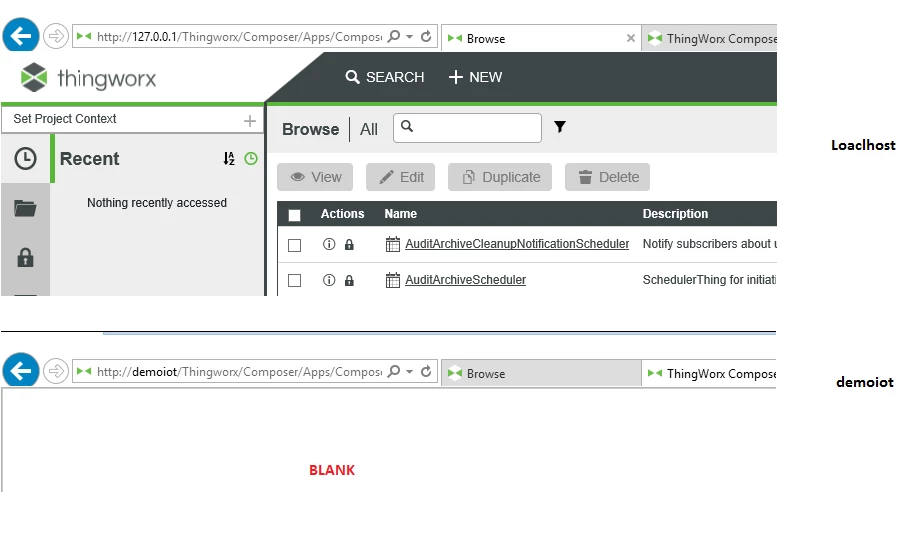Click info icon for AuditArchiveScheduler

click(329, 280)
